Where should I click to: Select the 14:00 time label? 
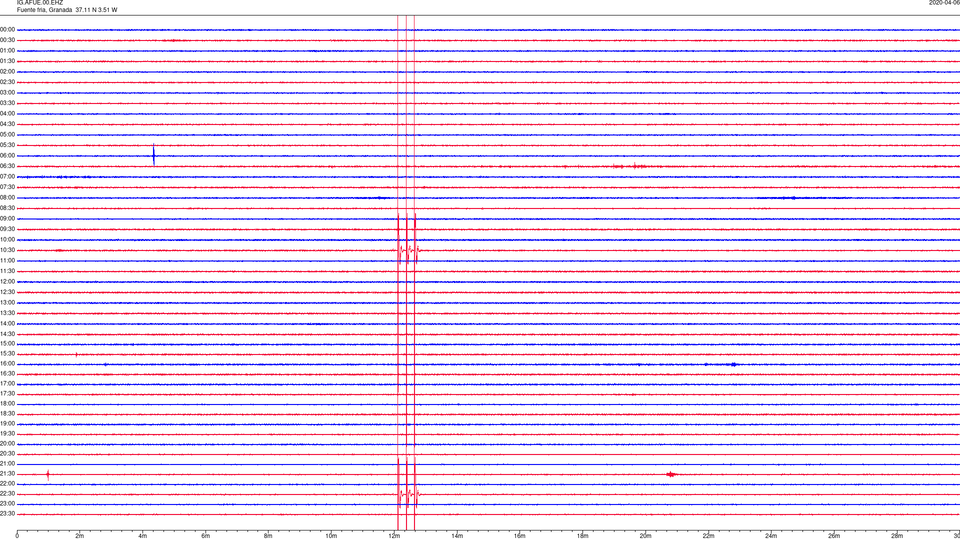click(x=7, y=324)
